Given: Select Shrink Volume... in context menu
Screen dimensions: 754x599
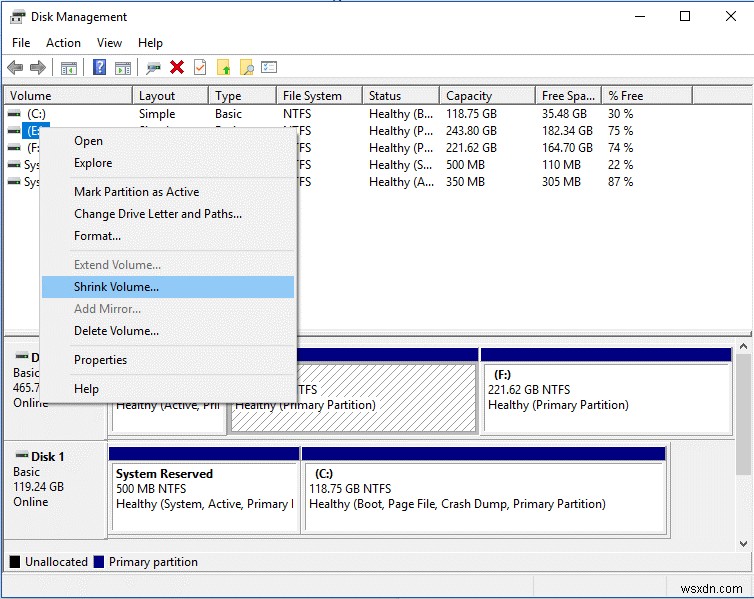Looking at the screenshot, I should point(168,287).
